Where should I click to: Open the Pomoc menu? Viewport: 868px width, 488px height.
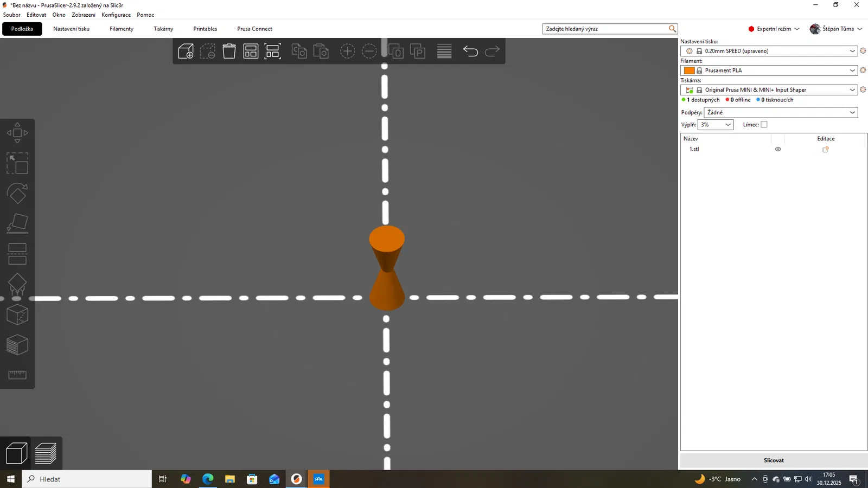click(145, 15)
